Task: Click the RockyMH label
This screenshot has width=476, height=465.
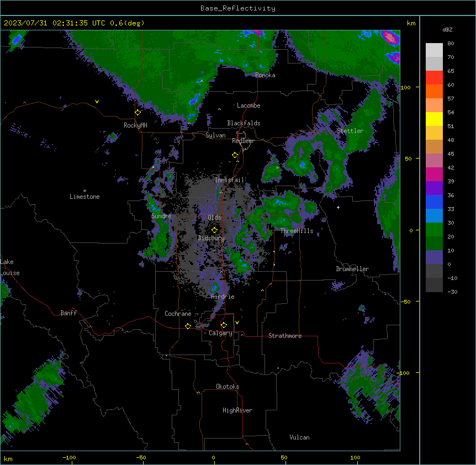Action: point(135,125)
